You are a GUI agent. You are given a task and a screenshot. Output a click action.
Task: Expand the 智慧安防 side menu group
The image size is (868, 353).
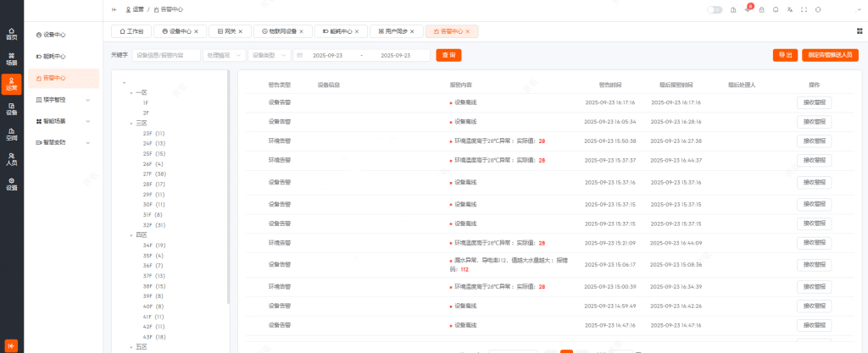pos(64,142)
